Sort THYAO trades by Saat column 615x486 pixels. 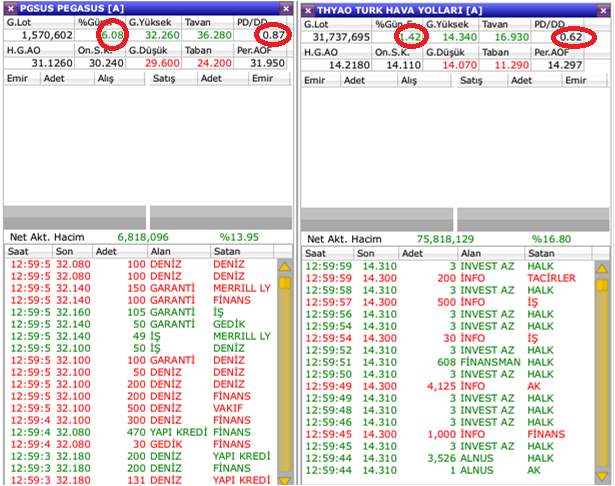coord(328,253)
